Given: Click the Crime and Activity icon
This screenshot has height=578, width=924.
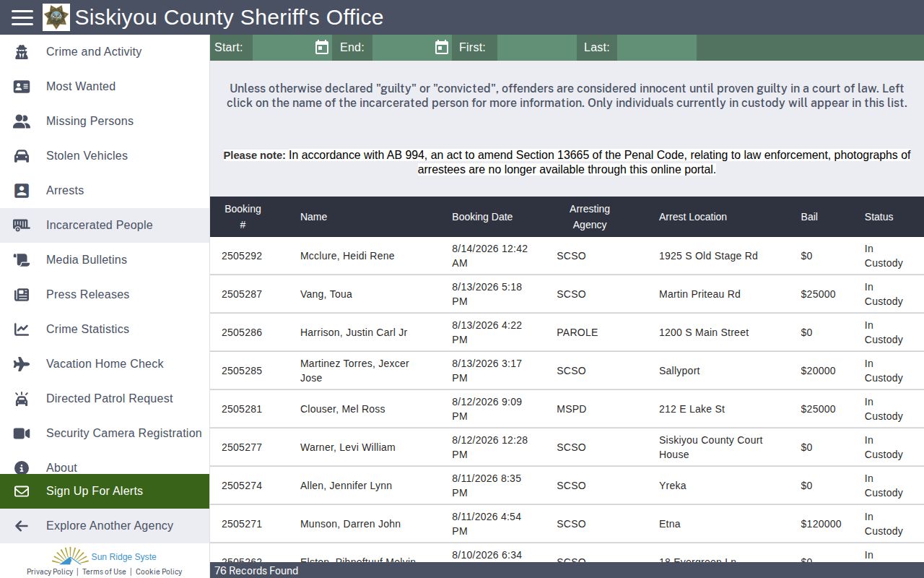Looking at the screenshot, I should pyautogui.click(x=22, y=52).
